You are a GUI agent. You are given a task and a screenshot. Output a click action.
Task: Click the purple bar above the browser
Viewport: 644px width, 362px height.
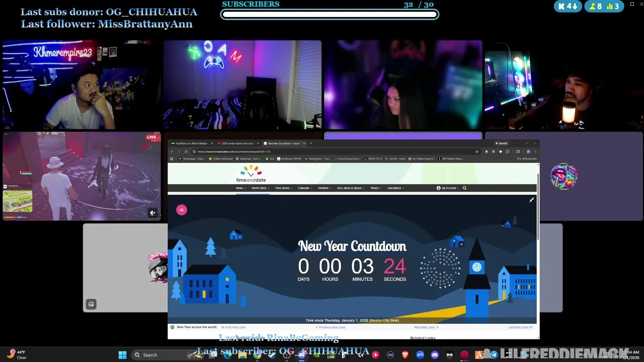coord(403,136)
